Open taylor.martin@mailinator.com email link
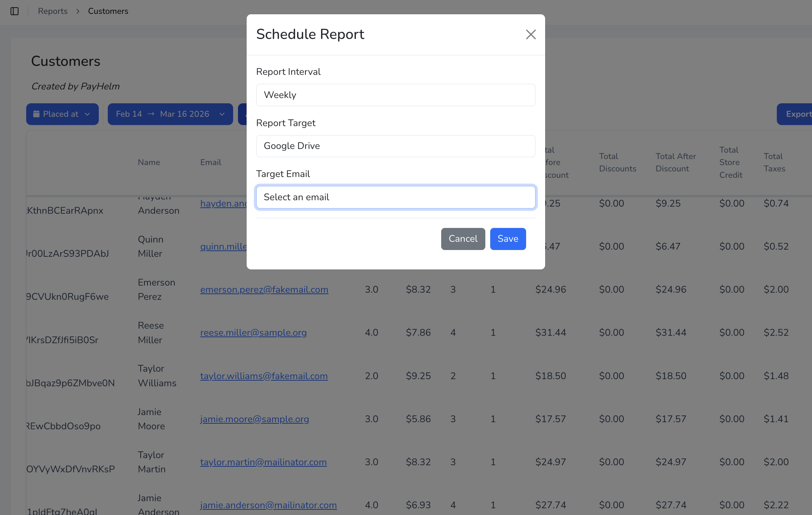The image size is (812, 515). (x=263, y=462)
